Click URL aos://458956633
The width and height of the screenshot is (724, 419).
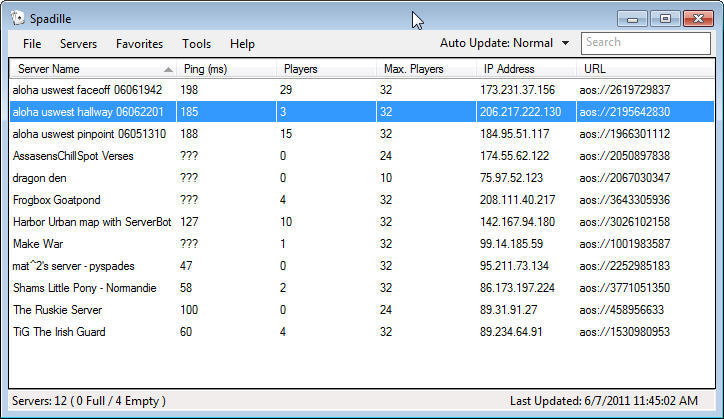pyautogui.click(x=621, y=310)
